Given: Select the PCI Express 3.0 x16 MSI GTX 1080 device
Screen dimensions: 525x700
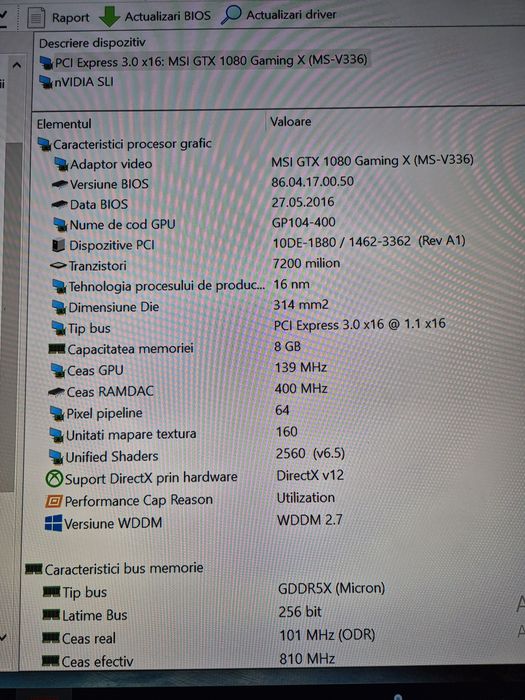Looking at the screenshot, I should tap(204, 61).
